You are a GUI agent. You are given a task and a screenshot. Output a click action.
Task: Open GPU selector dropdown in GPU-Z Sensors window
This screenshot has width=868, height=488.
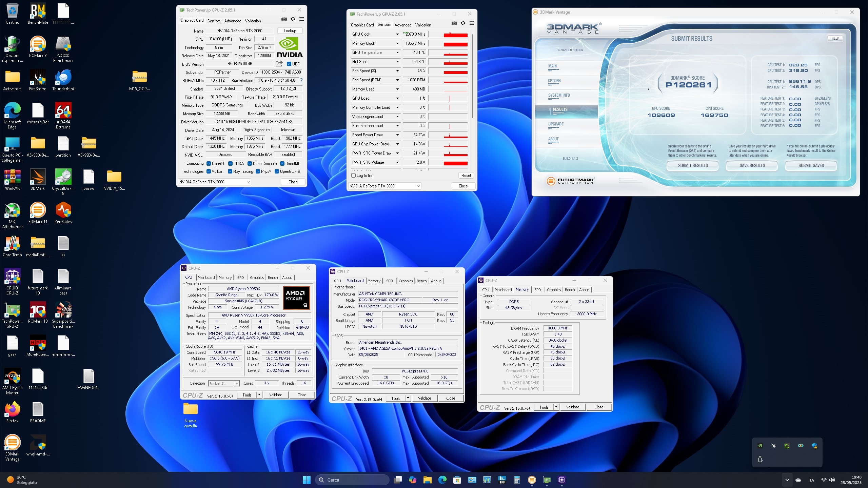pos(384,186)
